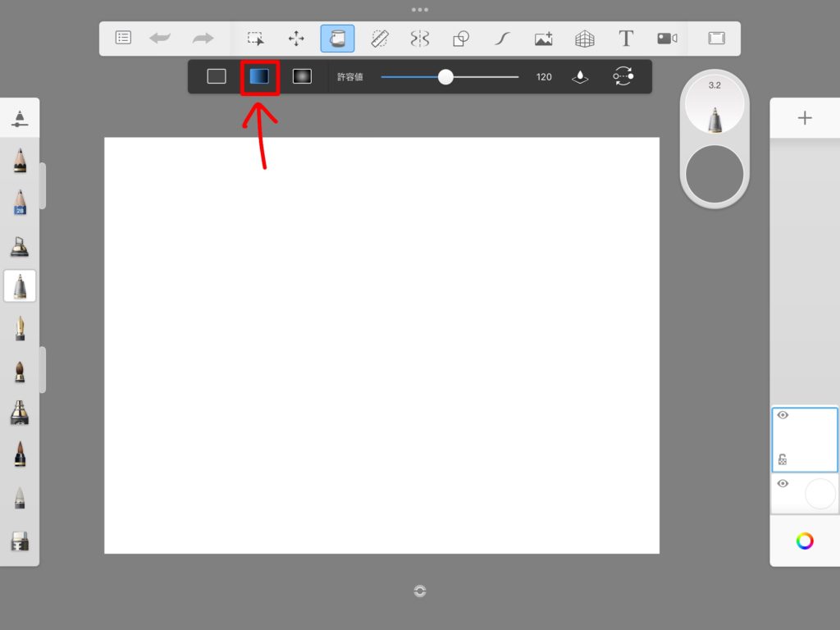Click the undo arrow
The image size is (840, 630).
coord(160,38)
